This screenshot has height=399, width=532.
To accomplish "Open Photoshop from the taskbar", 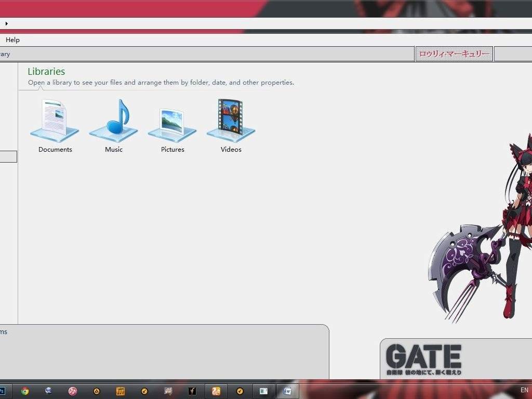I will tap(3, 391).
